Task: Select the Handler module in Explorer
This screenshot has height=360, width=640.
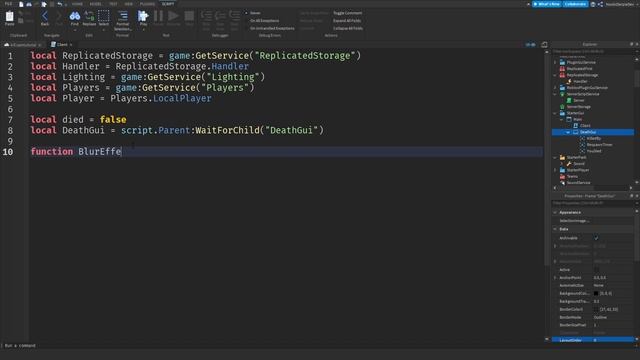Action: (580, 81)
